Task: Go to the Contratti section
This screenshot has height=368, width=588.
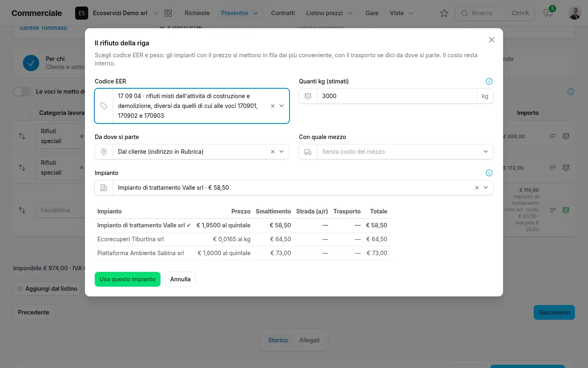Action: pyautogui.click(x=283, y=13)
